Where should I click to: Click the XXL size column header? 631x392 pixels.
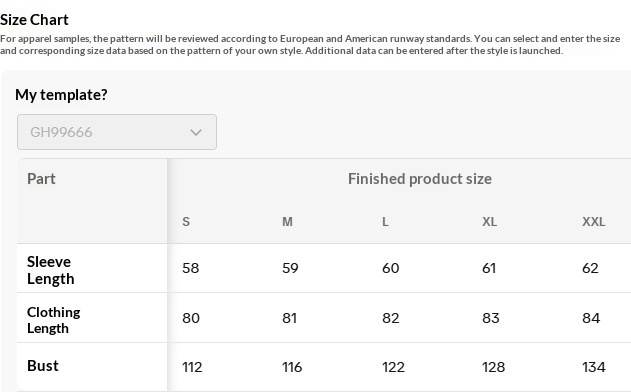click(x=594, y=222)
